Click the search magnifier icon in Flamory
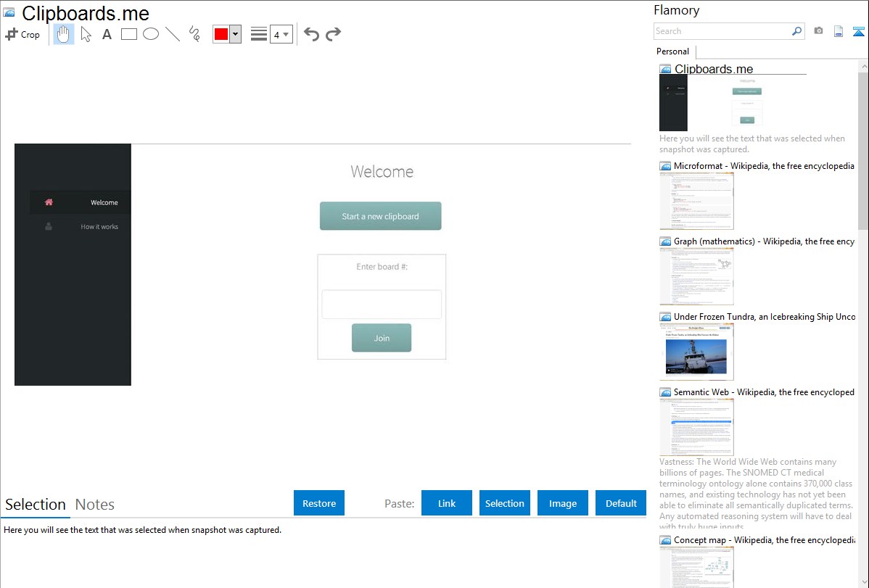869x588 pixels. pyautogui.click(x=796, y=31)
